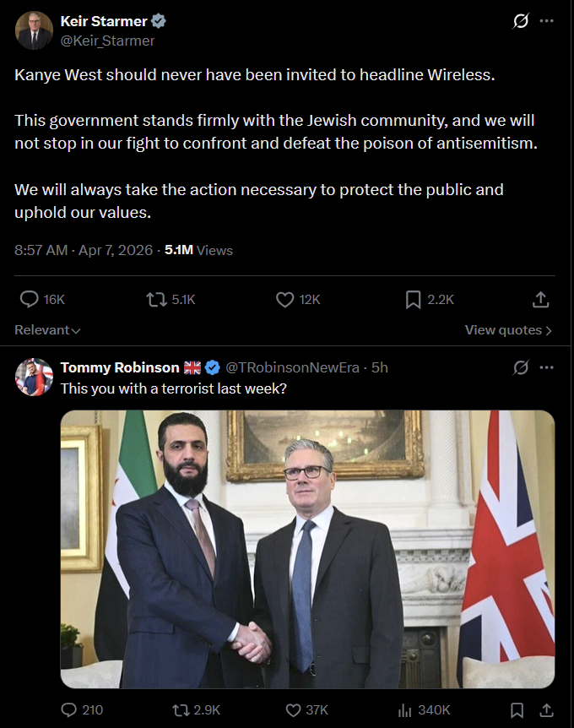574x728 pixels.
Task: View analytics showing 340K views on reply
Action: pyautogui.click(x=404, y=709)
